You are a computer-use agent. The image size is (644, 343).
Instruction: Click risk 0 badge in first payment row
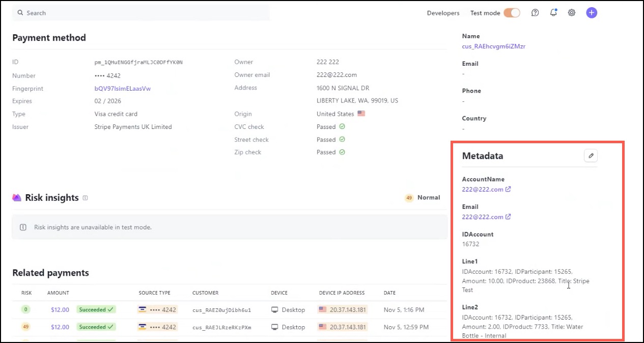[25, 309]
